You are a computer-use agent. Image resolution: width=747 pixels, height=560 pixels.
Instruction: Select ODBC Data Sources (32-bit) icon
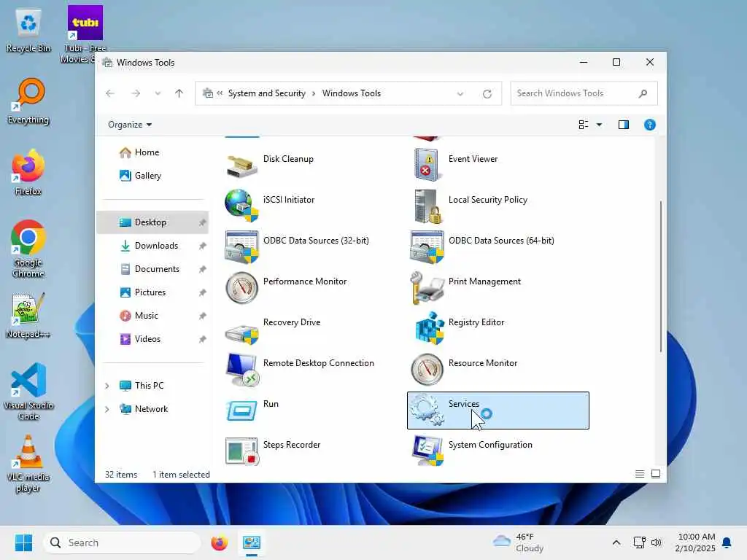241,247
